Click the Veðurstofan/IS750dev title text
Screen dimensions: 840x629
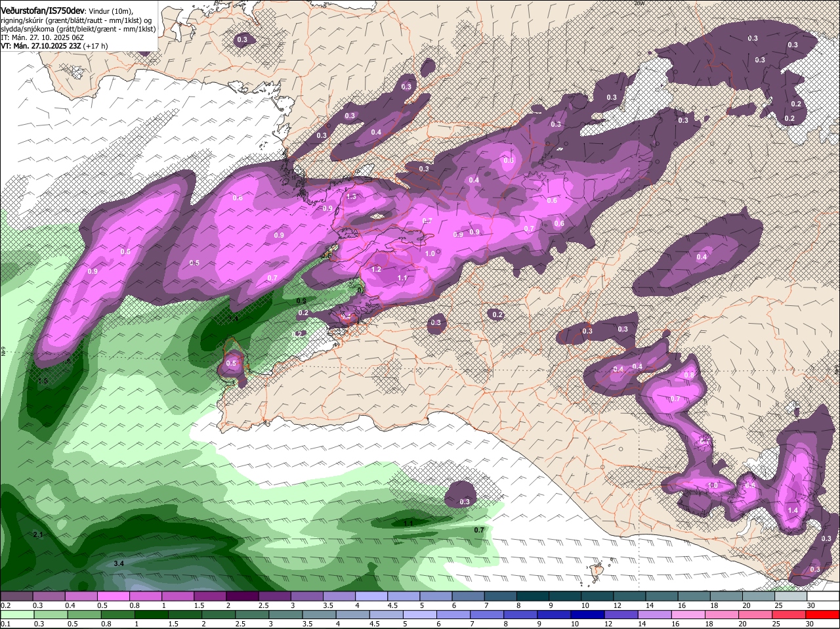(x=43, y=10)
